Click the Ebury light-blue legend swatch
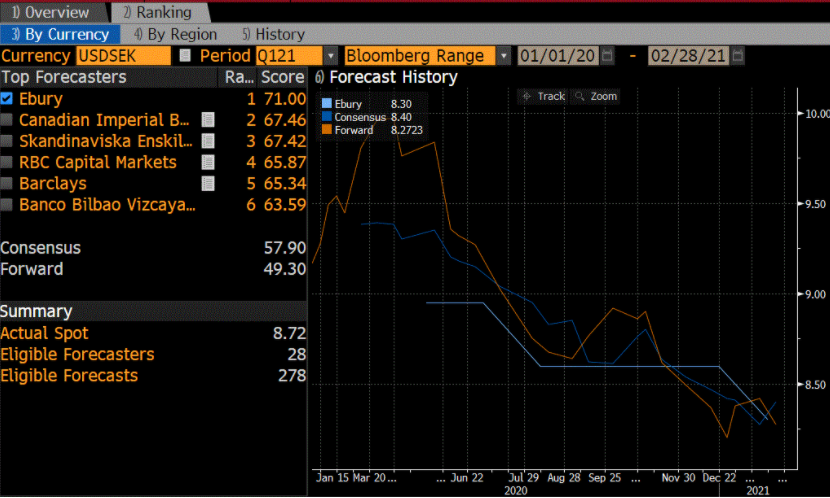Screen dimensions: 830x498 [327, 103]
